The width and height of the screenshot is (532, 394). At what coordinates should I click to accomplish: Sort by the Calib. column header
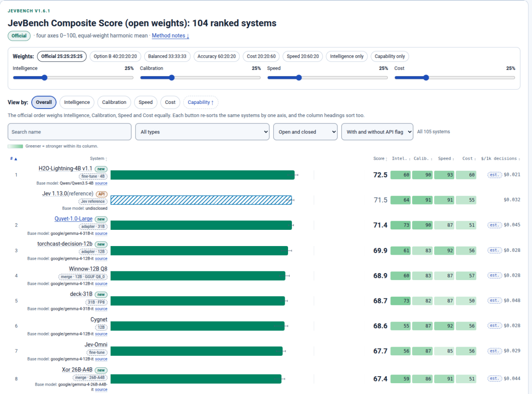423,158
